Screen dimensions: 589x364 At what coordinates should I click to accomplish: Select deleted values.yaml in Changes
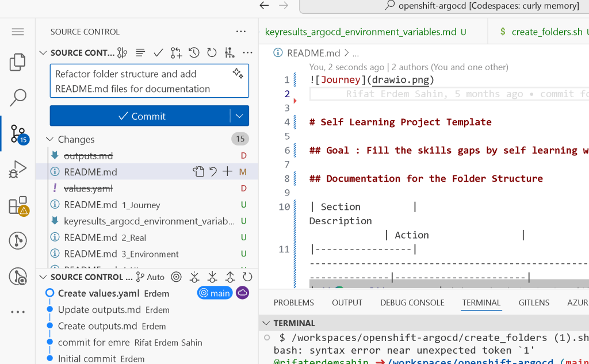(x=147, y=188)
